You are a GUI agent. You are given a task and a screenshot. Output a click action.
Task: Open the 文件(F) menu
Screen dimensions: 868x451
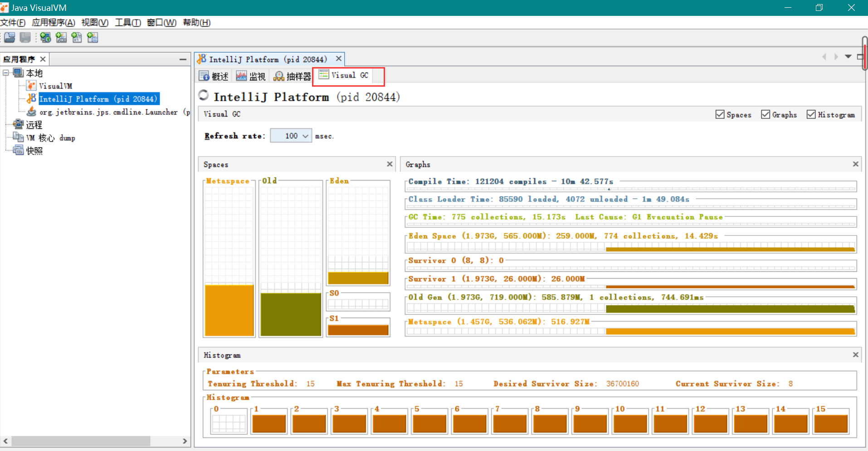point(13,23)
